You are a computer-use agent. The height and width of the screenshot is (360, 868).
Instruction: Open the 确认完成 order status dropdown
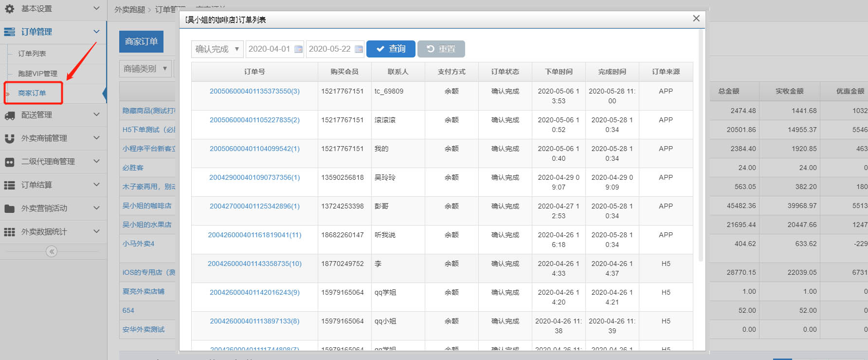click(x=217, y=49)
